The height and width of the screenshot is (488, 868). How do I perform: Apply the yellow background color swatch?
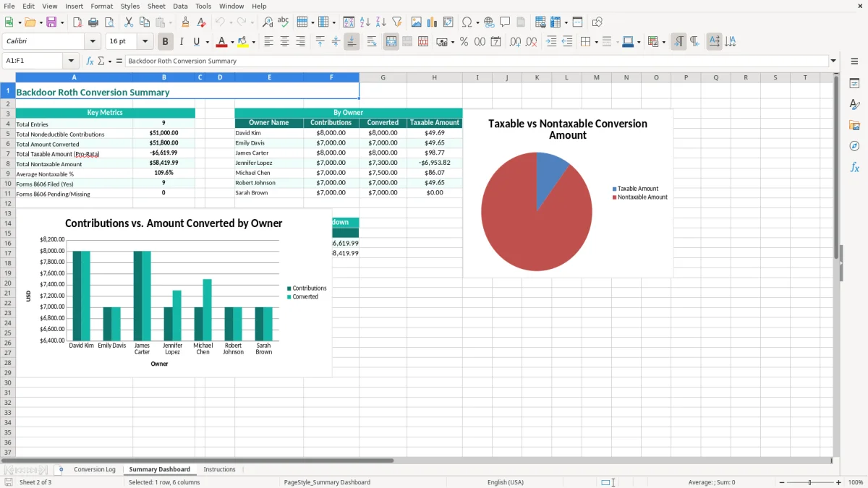(x=243, y=42)
